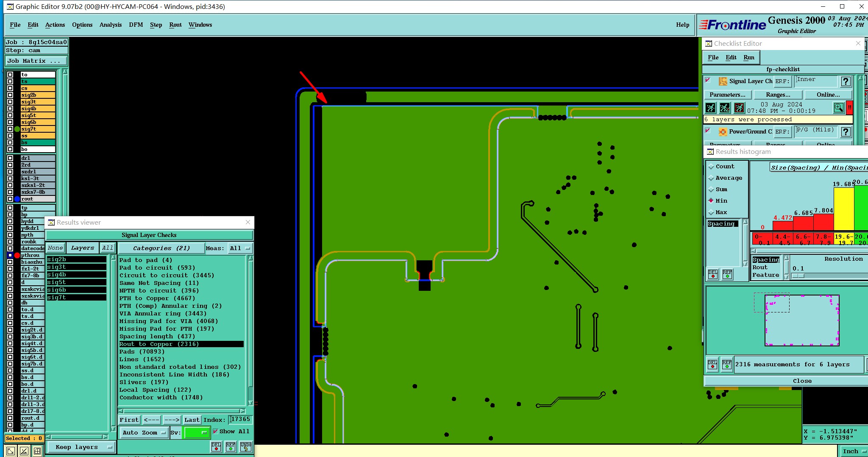Click Ranges... button for Signal Layer
Screen dimensions: 868x457
(x=778, y=95)
